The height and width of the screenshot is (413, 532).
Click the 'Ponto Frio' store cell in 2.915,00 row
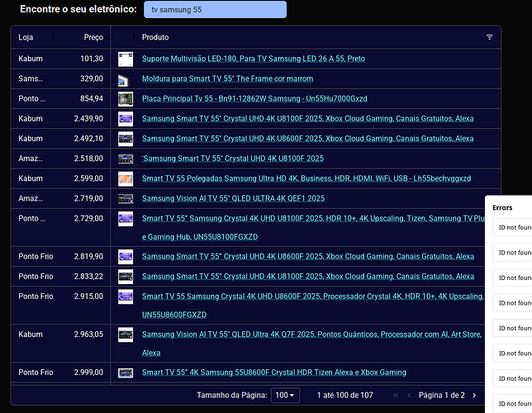pos(36,297)
